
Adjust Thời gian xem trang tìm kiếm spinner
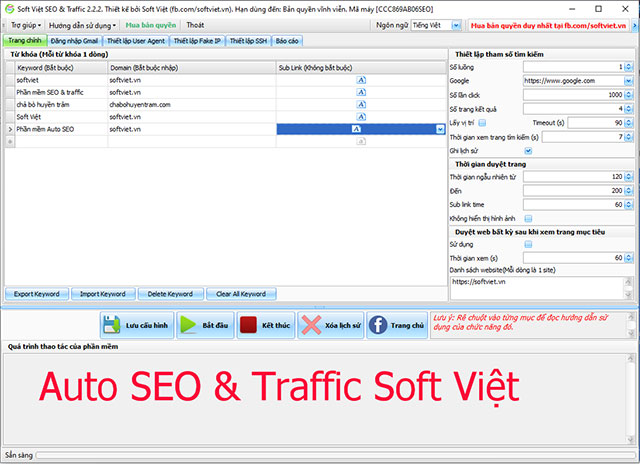coord(629,137)
